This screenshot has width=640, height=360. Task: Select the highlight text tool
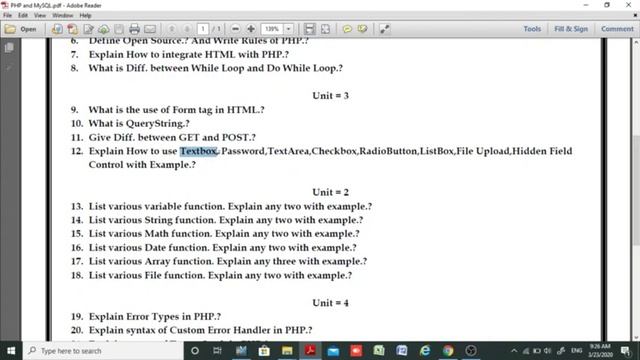[362, 29]
